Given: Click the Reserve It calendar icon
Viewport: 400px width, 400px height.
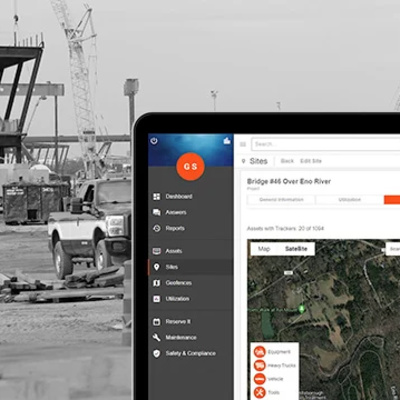Looking at the screenshot, I should (156, 322).
